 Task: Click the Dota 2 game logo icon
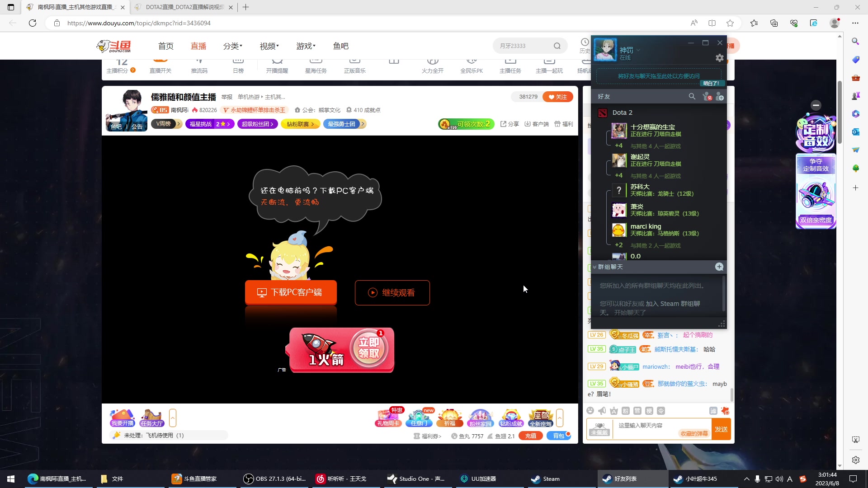pos(602,113)
